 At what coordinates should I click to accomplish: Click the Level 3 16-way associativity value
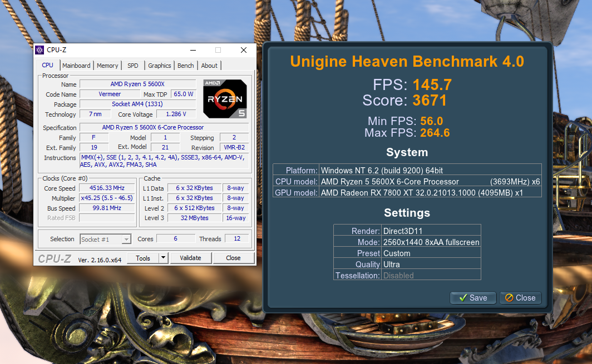tap(236, 218)
